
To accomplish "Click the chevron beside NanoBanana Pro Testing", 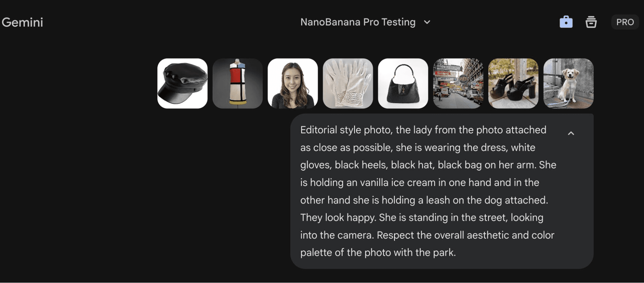I will [427, 22].
